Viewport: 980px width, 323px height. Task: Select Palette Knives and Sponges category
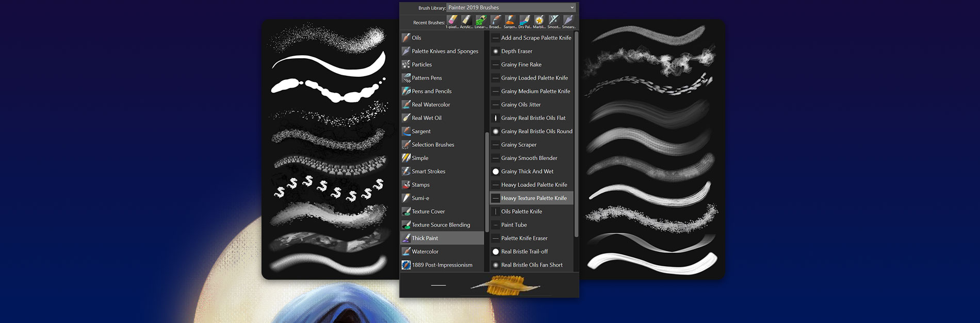(445, 51)
